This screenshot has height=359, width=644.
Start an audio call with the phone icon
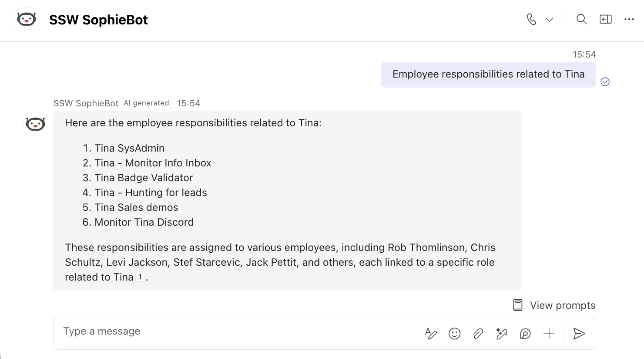pyautogui.click(x=531, y=19)
